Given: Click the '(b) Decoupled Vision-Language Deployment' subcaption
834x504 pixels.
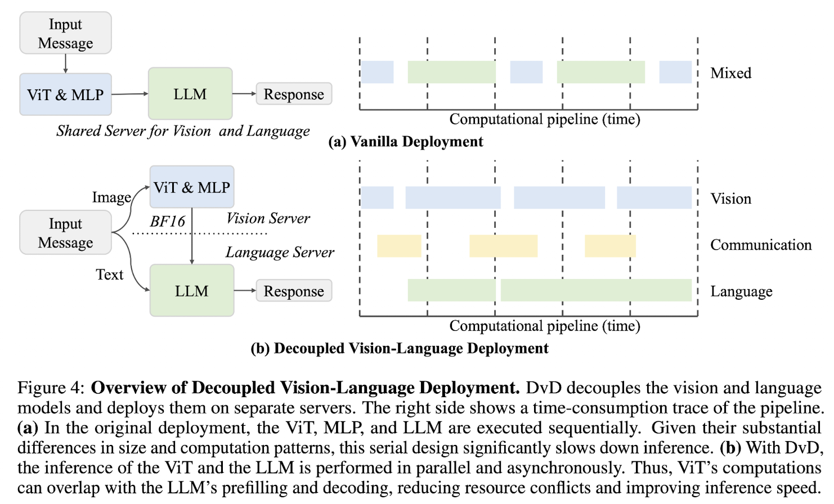Looking at the screenshot, I should (399, 349).
